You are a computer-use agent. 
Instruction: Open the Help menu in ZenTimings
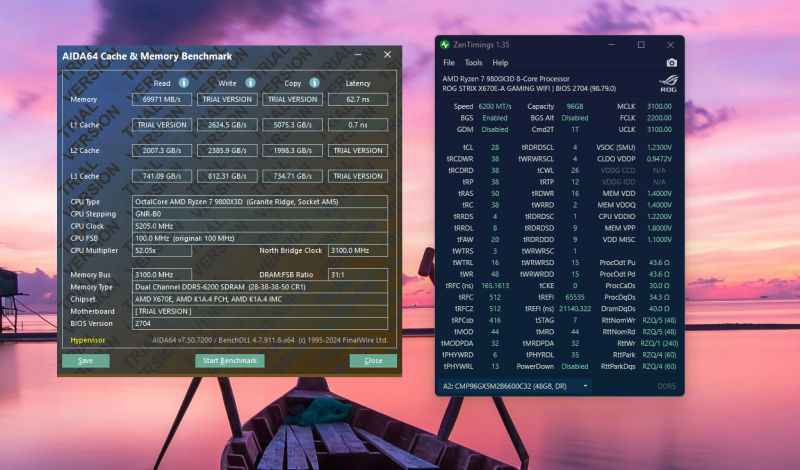pyautogui.click(x=500, y=63)
